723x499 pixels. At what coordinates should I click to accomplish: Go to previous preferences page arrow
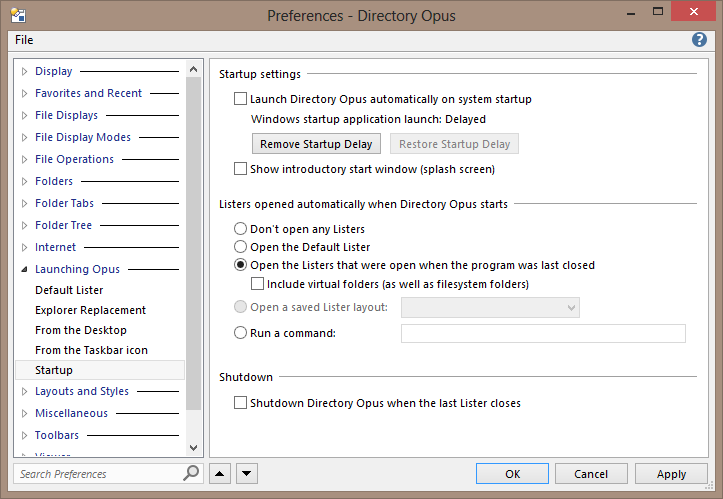pos(220,474)
